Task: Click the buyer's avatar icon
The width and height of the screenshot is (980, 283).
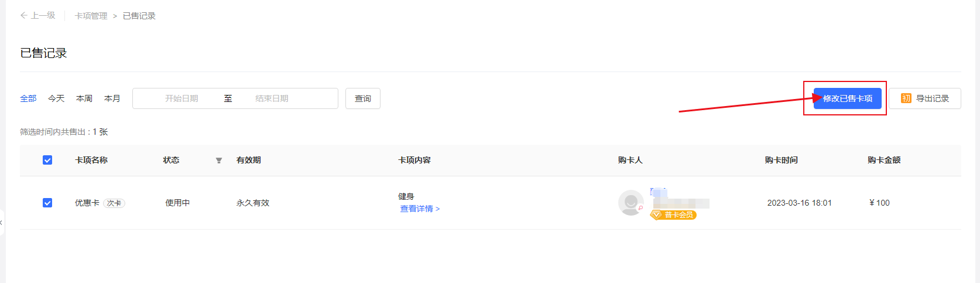Action: 631,202
